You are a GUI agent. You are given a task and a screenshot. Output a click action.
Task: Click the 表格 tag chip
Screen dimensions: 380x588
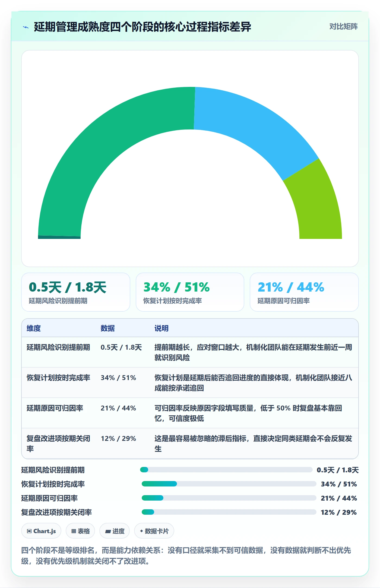coord(80,531)
